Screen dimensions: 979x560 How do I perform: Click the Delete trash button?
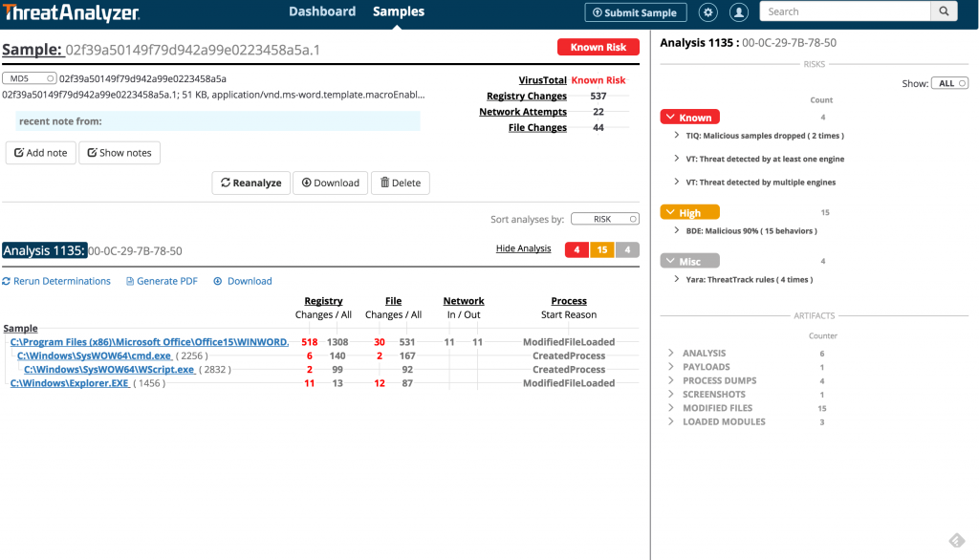click(x=400, y=183)
